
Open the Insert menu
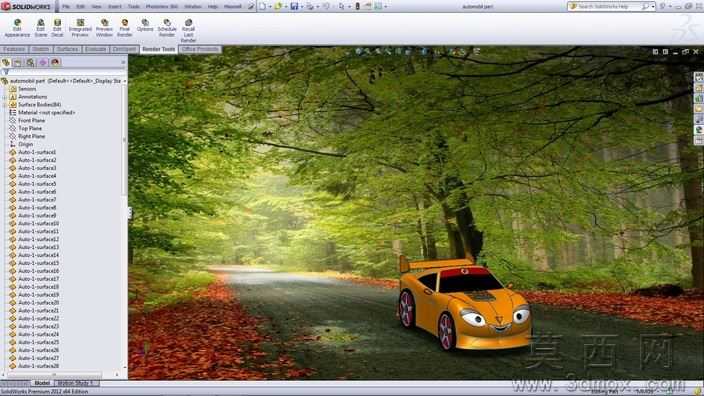tap(114, 7)
